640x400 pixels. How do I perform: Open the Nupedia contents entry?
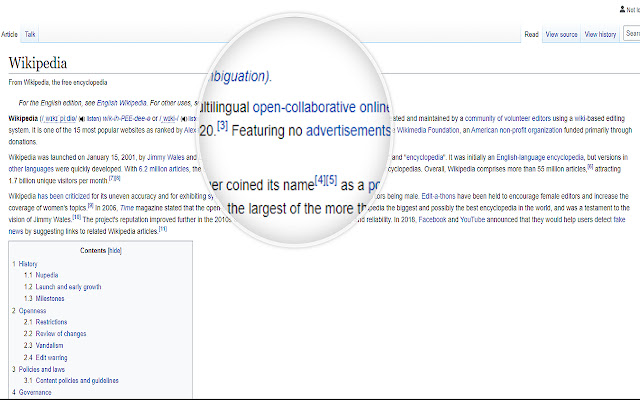[x=47, y=275]
